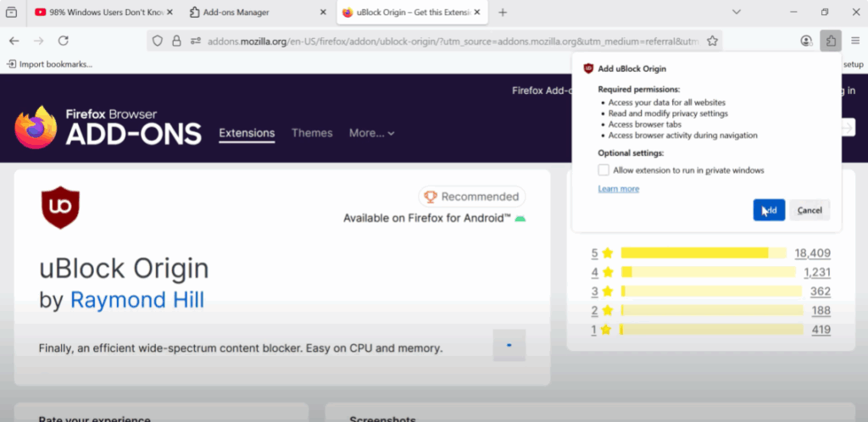Click the Extensions puzzle-piece toolbar button
Screen dimensions: 868x422
pos(831,41)
